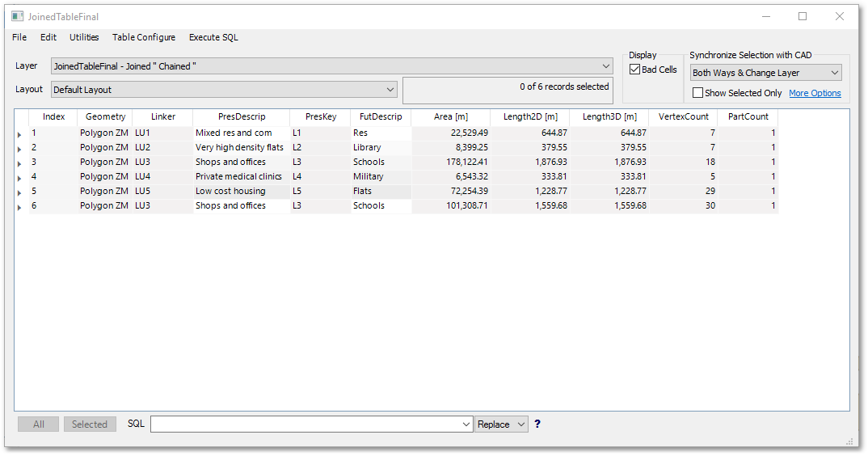
Task: Expand the SQL history dropdown arrow
Action: coord(466,424)
